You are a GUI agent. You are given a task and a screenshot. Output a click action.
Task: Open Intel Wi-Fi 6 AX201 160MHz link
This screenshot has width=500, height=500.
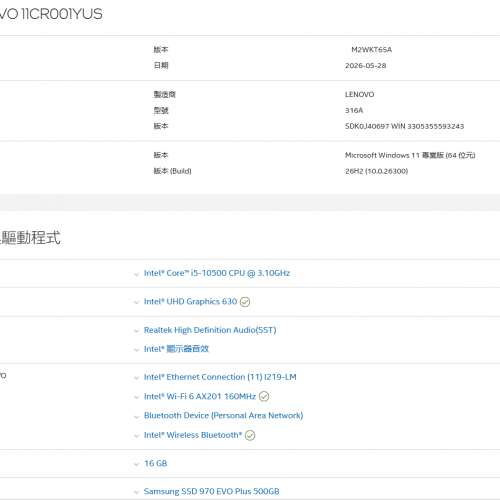click(200, 396)
